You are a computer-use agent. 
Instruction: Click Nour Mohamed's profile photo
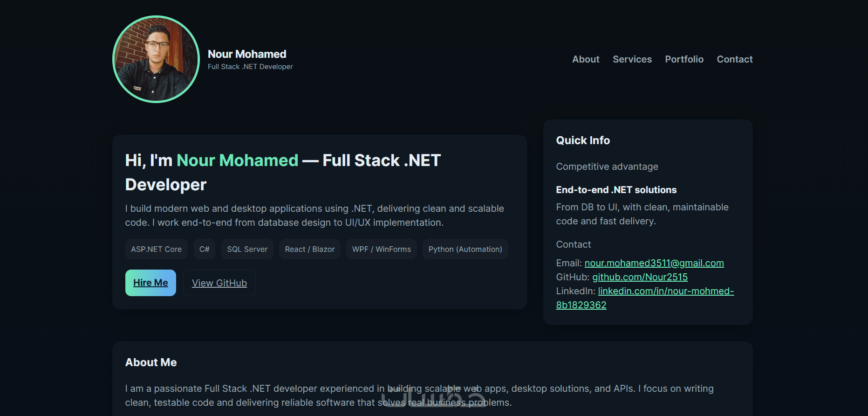pos(156,59)
